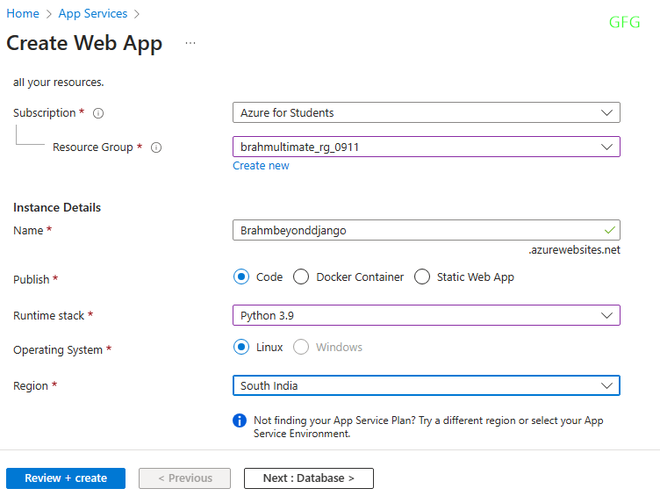Expand the Region dropdown

[425, 385]
